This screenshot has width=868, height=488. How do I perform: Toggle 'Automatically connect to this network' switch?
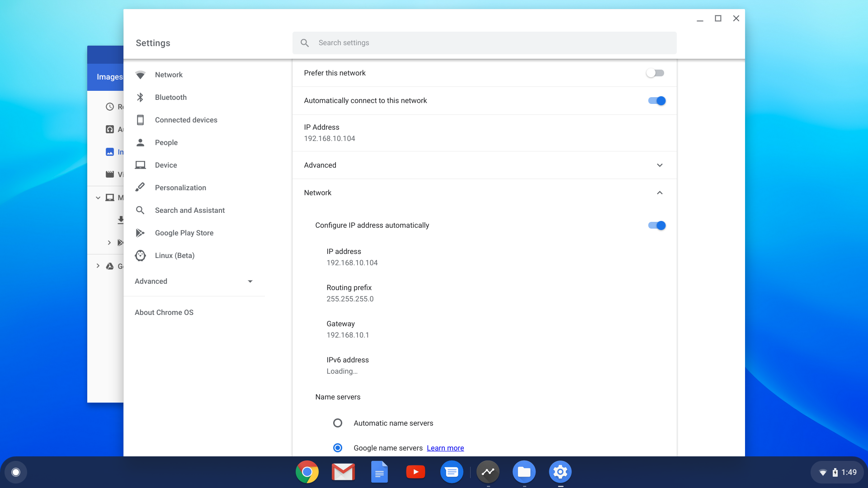656,100
